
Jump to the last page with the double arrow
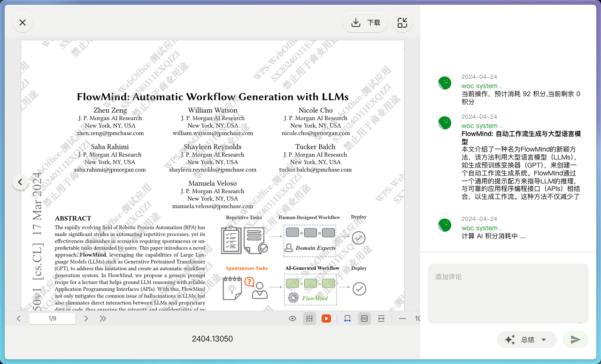pyautogui.click(x=103, y=318)
